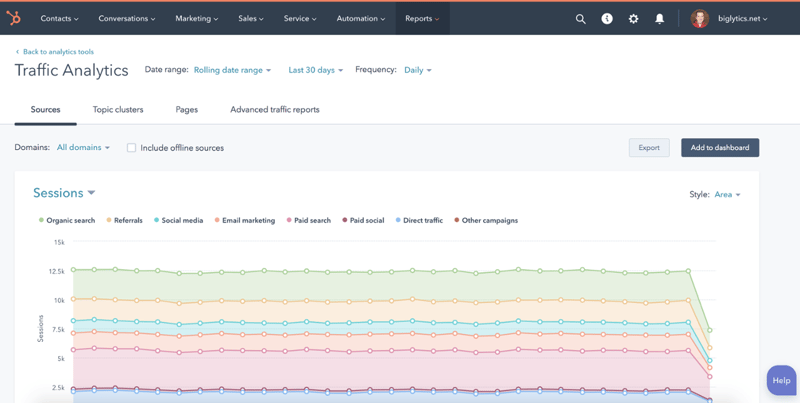Click Back to analytics tools link
This screenshot has height=403, width=800.
point(55,52)
